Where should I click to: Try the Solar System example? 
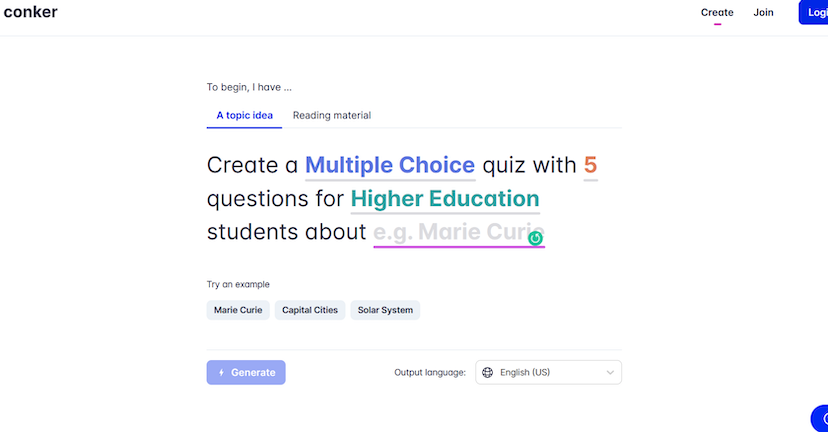pyautogui.click(x=385, y=310)
